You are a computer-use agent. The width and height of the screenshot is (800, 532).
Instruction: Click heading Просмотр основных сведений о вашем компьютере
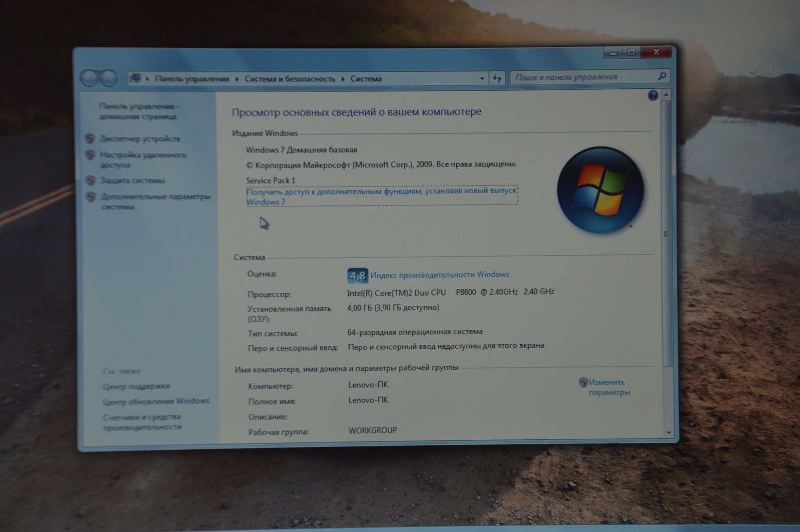[x=357, y=112]
